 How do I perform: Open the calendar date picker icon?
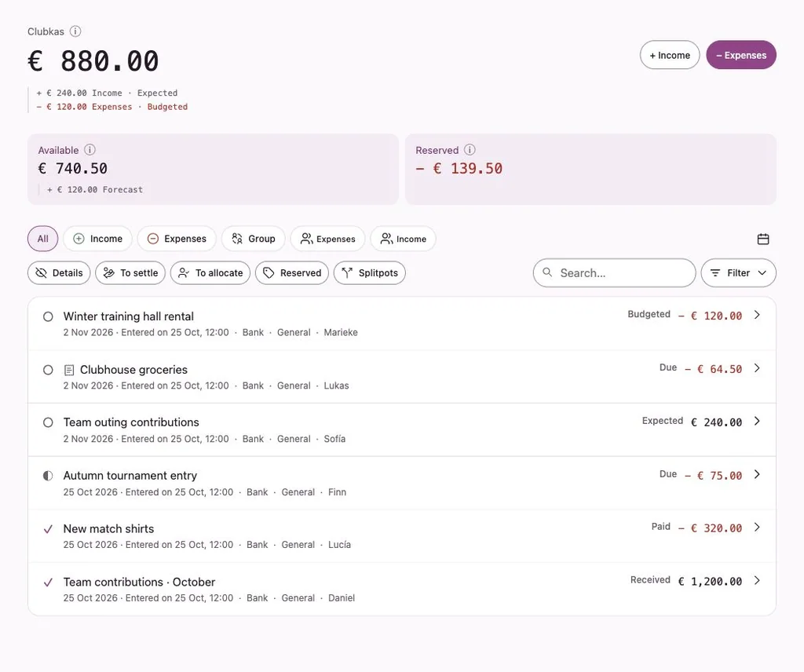tap(763, 239)
